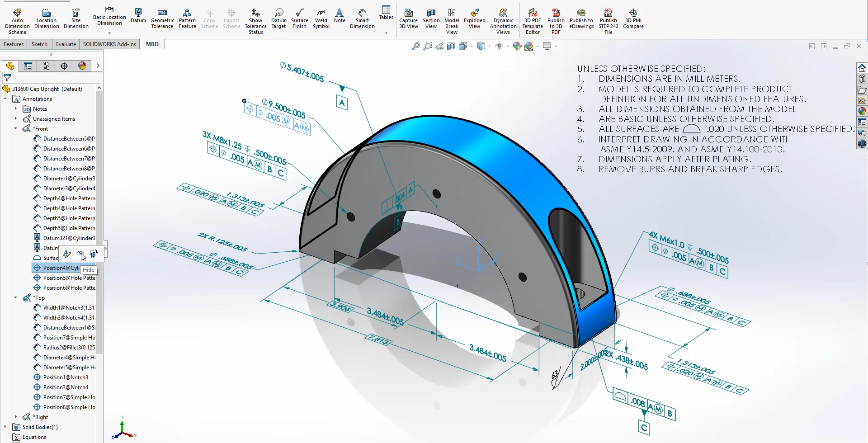868x443 pixels.
Task: Click Publish to eDrawings
Action: (x=581, y=19)
